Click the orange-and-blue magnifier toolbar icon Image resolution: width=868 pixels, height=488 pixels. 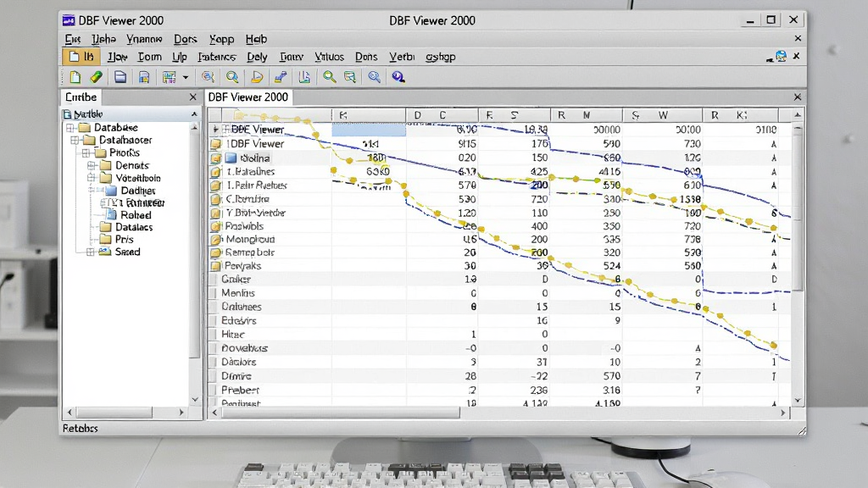click(x=208, y=77)
